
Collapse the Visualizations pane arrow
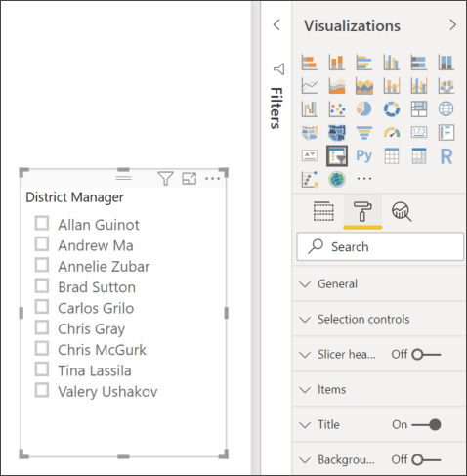click(x=452, y=24)
